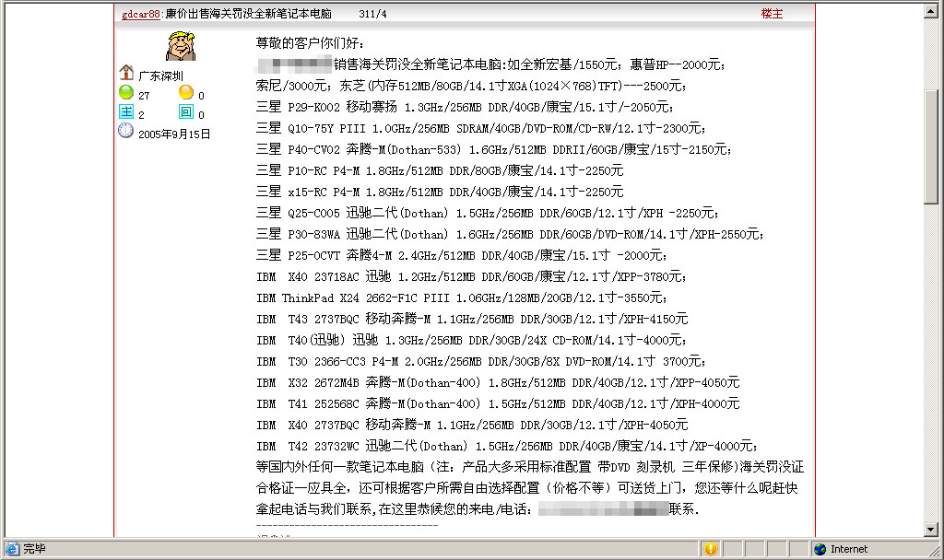This screenshot has width=944, height=560.
Task: Click the 三星 x15-RC P4-M listing line
Action: (440, 192)
